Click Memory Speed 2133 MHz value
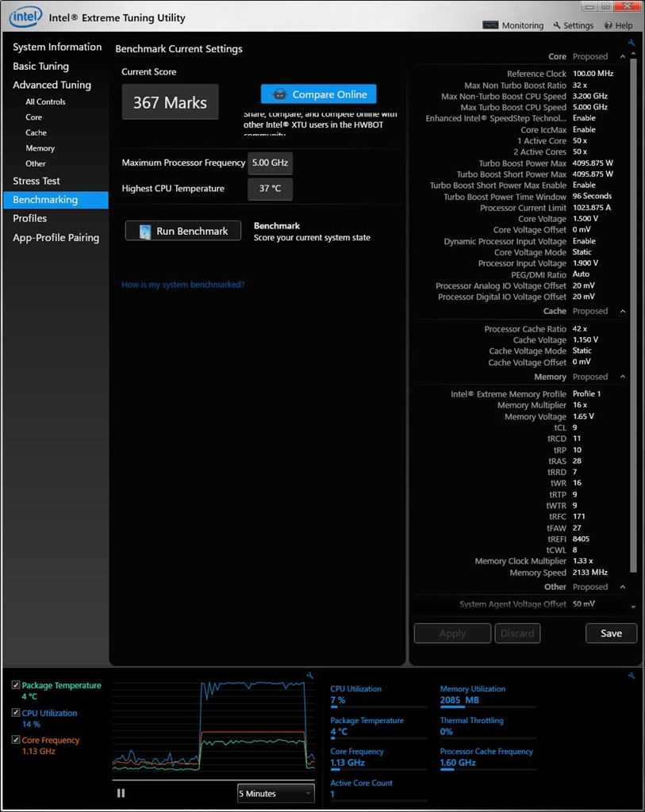This screenshot has width=645, height=812. tap(590, 573)
